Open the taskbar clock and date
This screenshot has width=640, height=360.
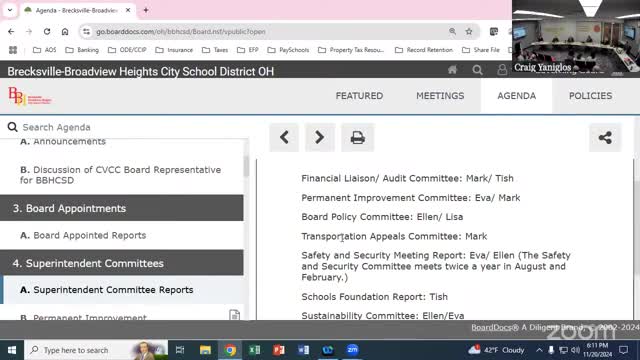[598, 350]
